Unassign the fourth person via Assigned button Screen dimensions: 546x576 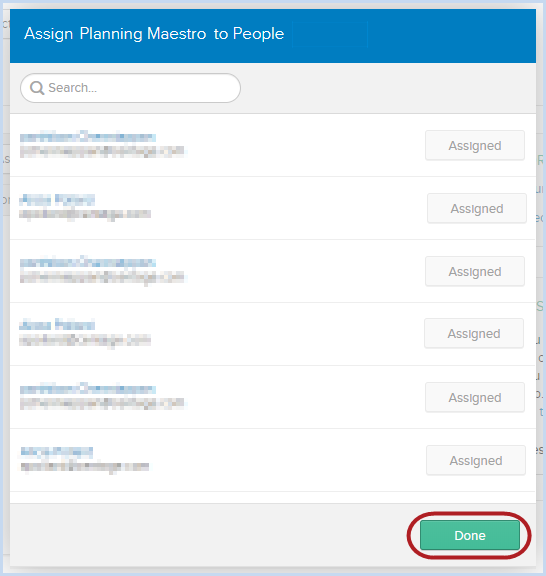coord(474,334)
